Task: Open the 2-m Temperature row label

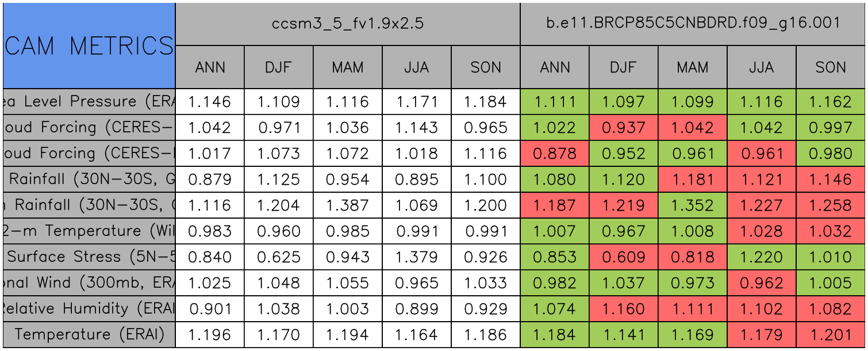Action: (89, 231)
